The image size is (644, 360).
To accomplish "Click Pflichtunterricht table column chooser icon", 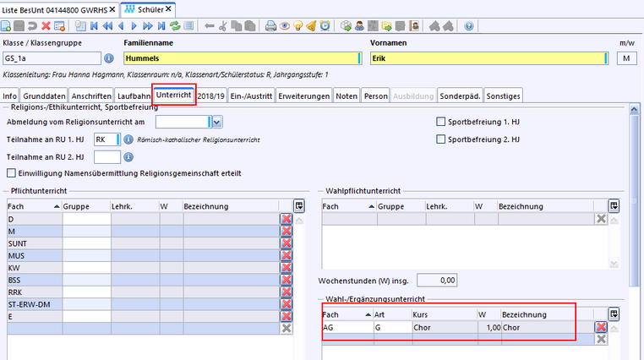I will point(299,206).
